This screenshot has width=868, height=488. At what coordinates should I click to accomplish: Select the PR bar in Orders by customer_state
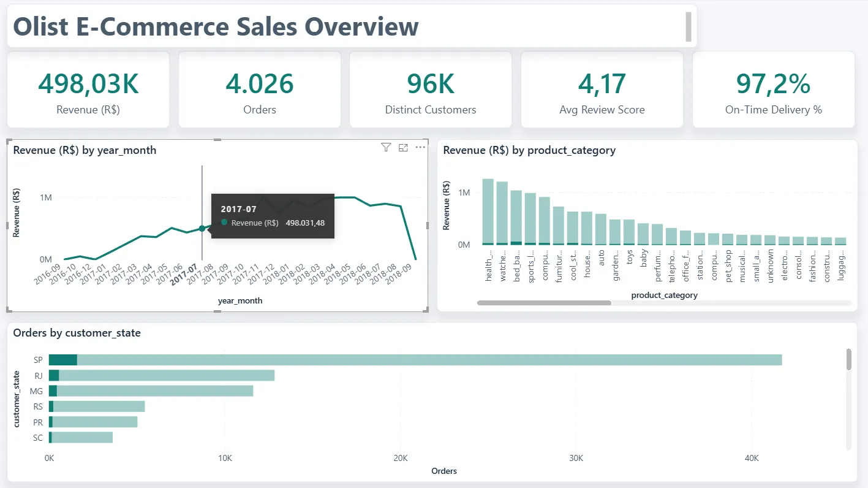point(93,422)
